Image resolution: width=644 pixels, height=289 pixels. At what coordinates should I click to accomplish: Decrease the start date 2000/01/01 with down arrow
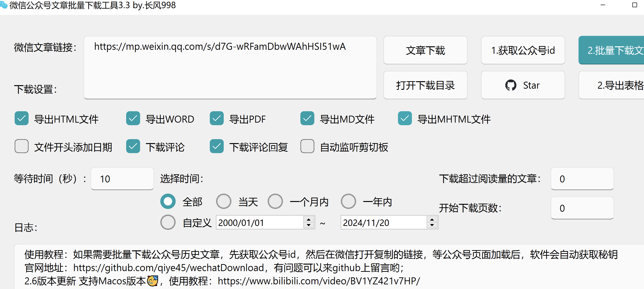click(309, 225)
